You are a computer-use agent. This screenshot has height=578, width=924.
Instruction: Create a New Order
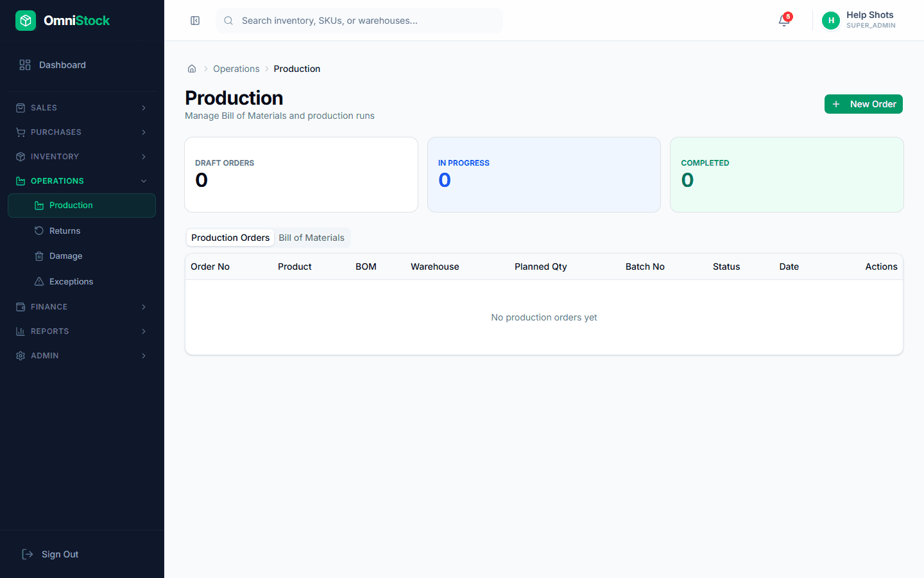click(x=864, y=104)
